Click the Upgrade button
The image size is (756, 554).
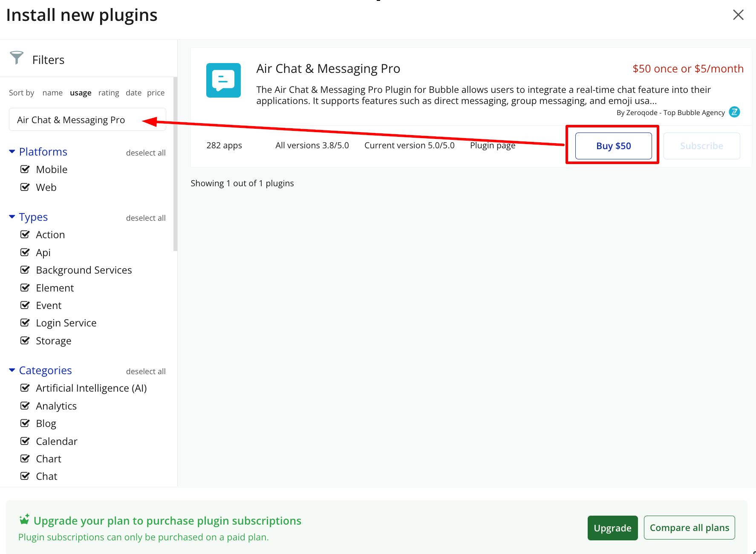(x=612, y=528)
